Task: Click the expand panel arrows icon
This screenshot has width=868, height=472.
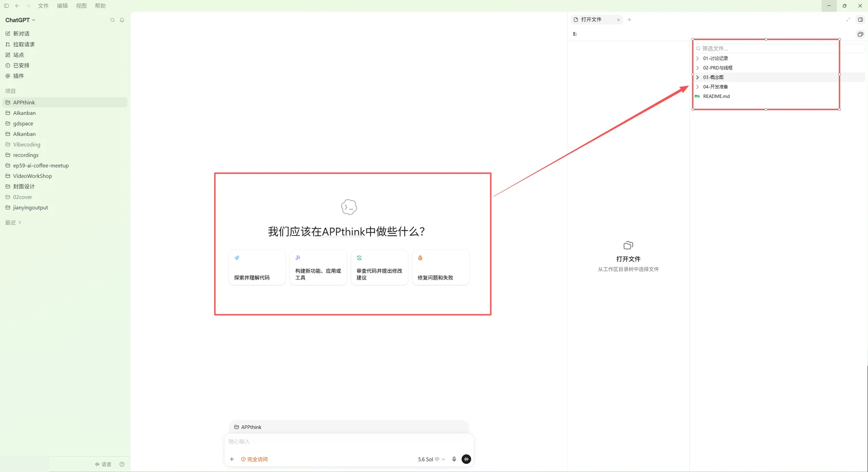Action: coord(848,20)
